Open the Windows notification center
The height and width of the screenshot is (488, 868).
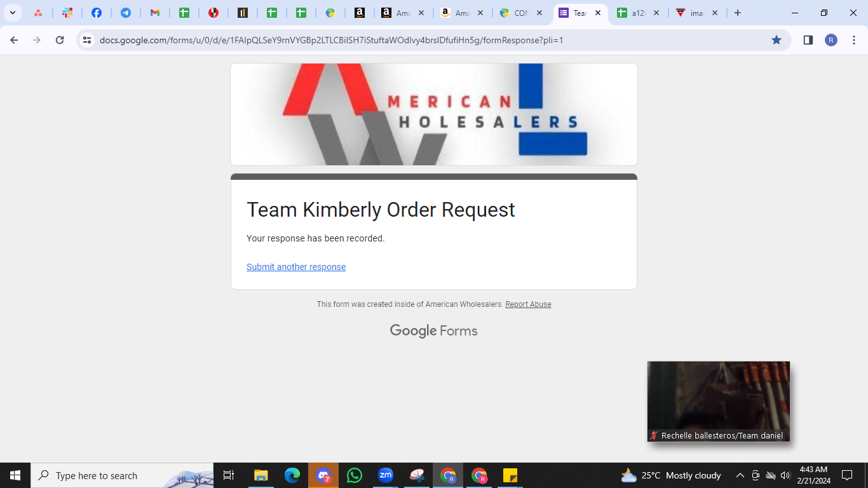[847, 475]
